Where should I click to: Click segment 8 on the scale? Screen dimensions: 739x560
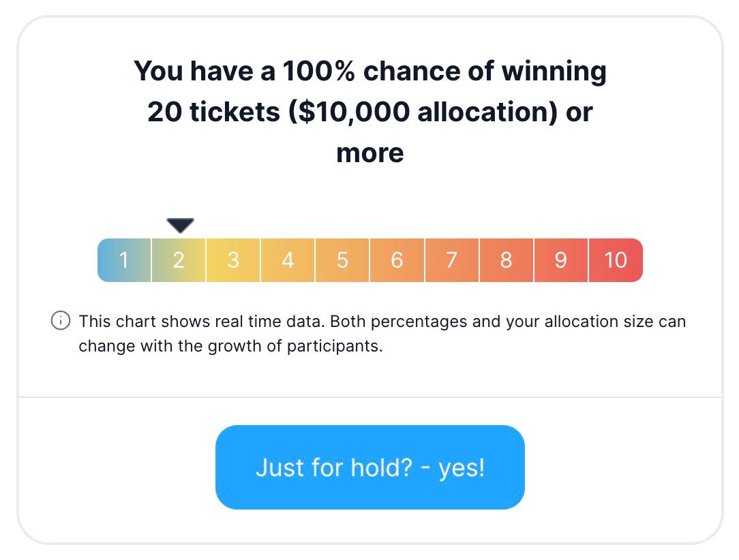506,260
